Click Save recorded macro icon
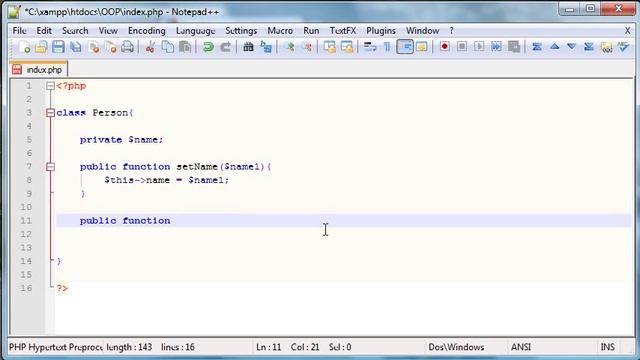This screenshot has height=360, width=640. pyautogui.click(x=514, y=47)
